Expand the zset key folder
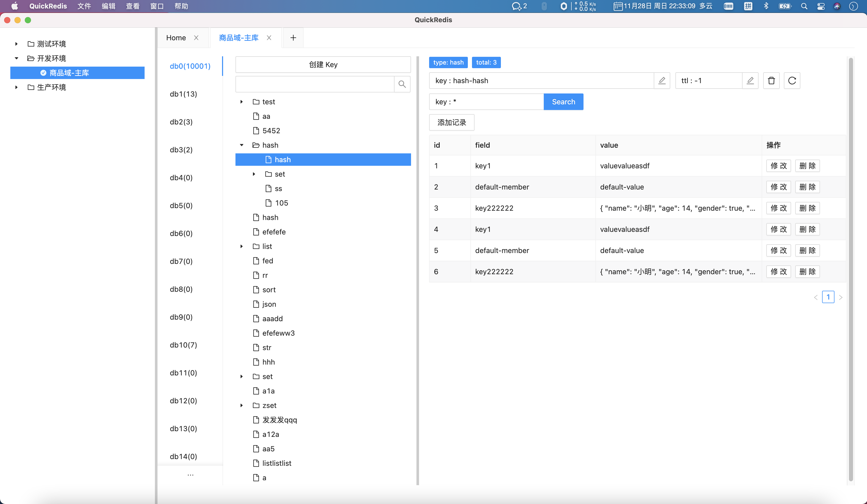 coord(241,405)
